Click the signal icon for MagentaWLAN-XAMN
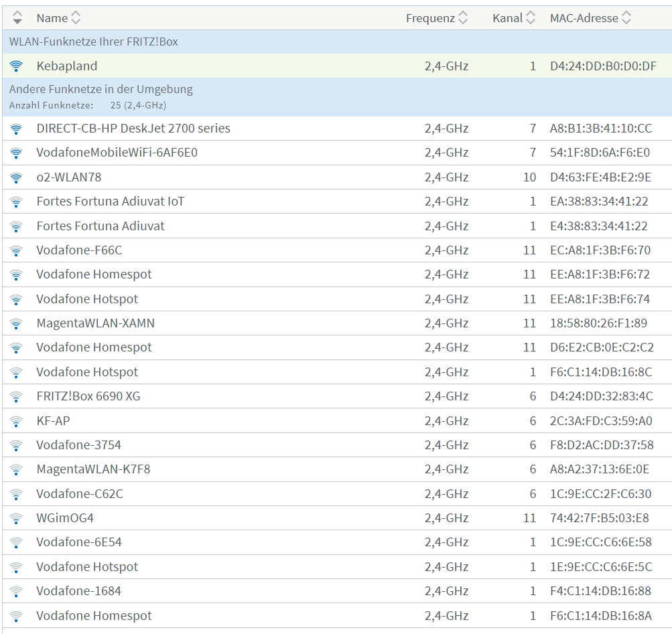 [x=16, y=323]
